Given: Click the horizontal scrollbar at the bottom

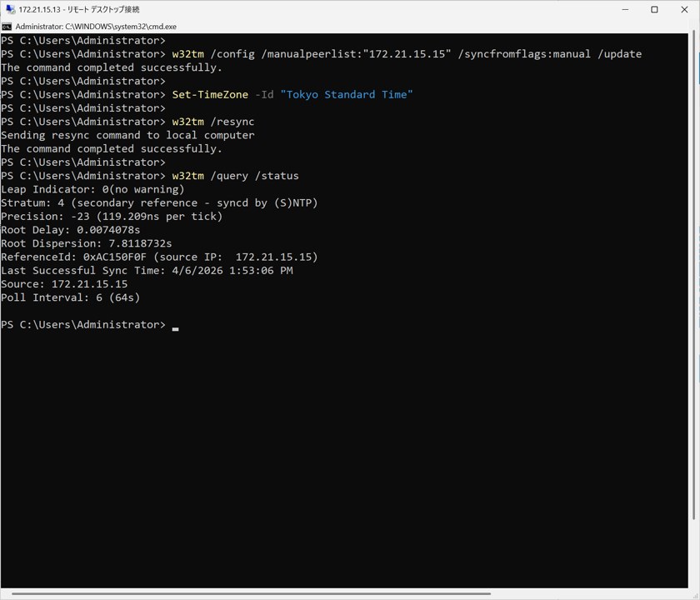Looking at the screenshot, I should [x=251, y=593].
